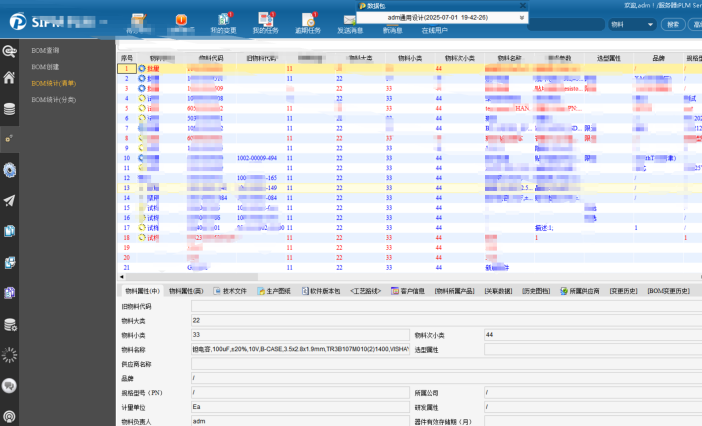Open 逾期任务 icon in top toolbar
This screenshot has width=702, height=426.
tap(307, 19)
